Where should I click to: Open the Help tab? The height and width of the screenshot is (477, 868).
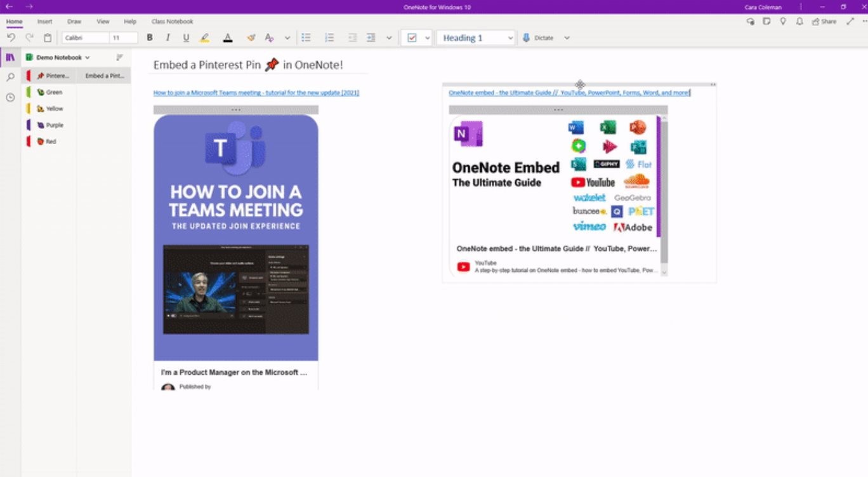tap(130, 22)
